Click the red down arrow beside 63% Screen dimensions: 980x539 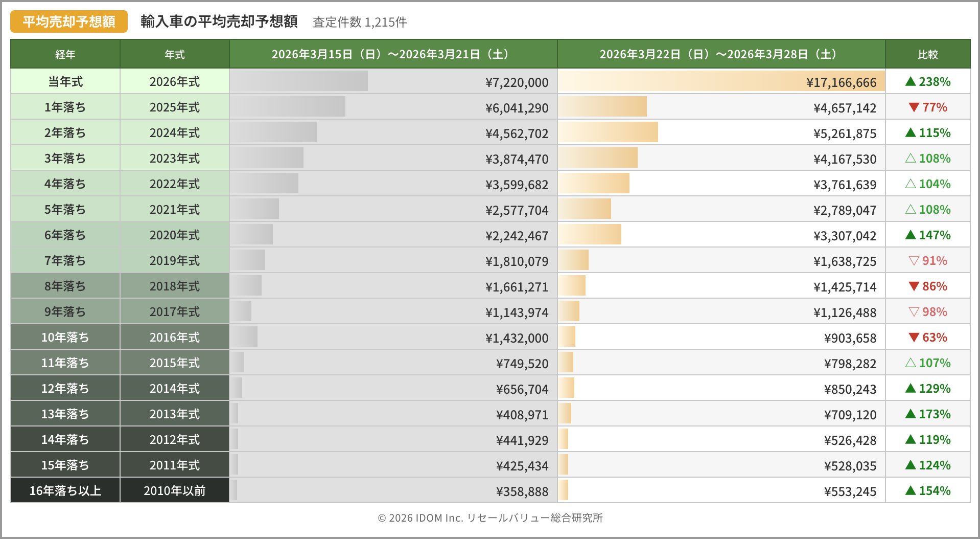(x=914, y=338)
